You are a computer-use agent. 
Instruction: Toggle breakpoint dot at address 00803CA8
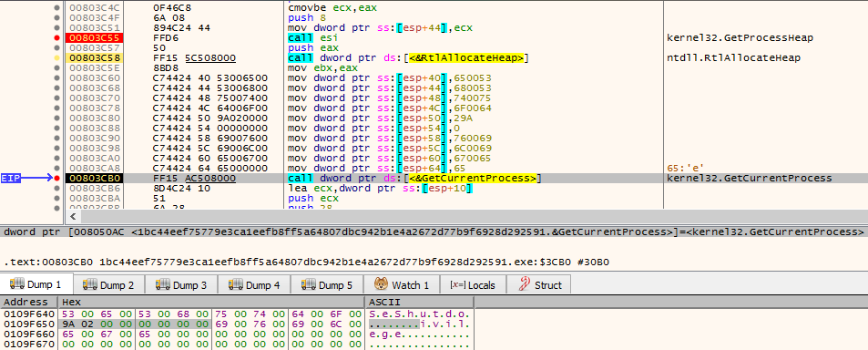56,168
